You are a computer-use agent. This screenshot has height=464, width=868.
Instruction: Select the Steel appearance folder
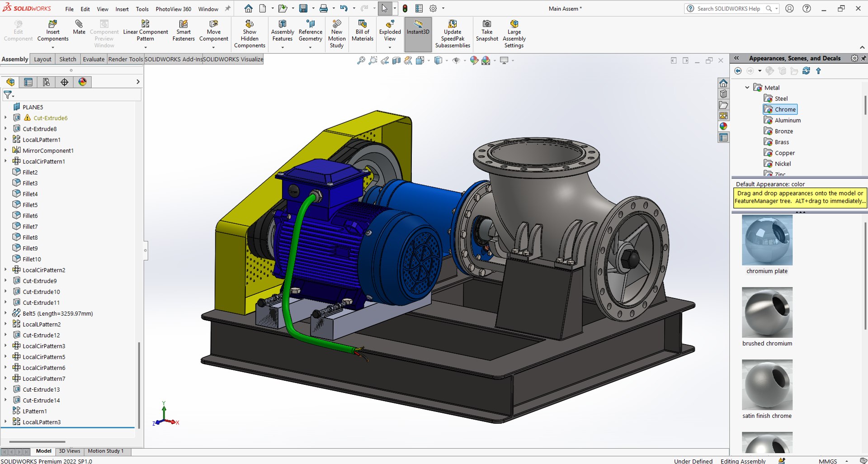(776, 99)
